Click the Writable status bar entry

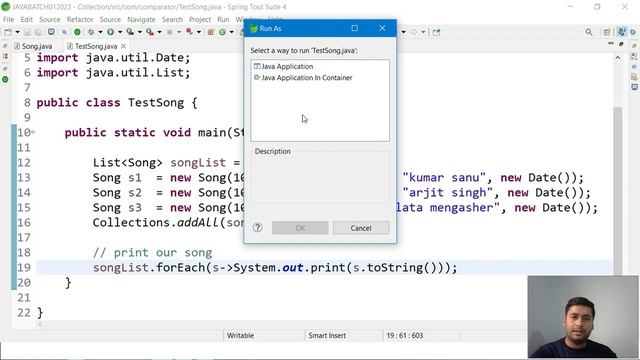click(240, 335)
